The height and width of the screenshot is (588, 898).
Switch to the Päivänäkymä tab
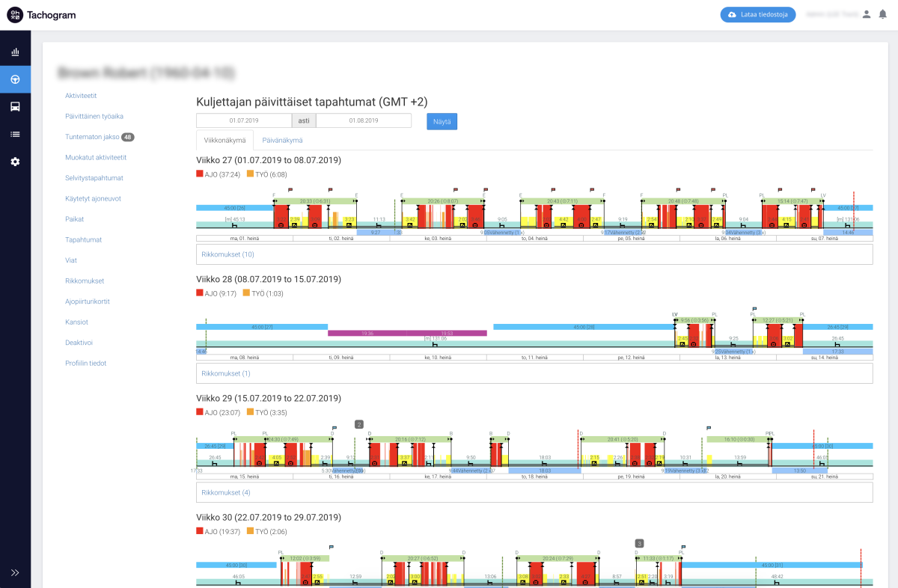[x=282, y=140]
